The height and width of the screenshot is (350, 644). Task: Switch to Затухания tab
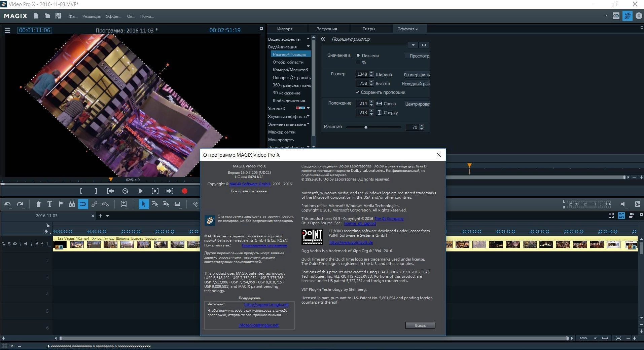point(327,29)
